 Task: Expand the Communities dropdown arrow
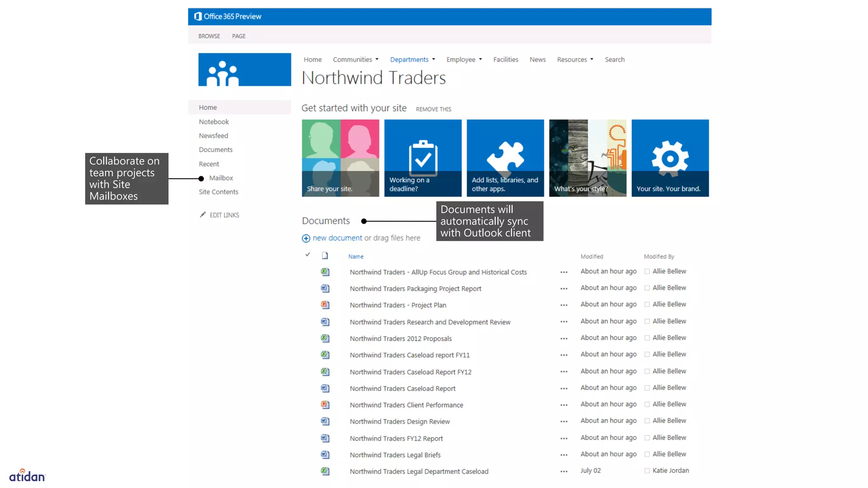click(x=377, y=59)
